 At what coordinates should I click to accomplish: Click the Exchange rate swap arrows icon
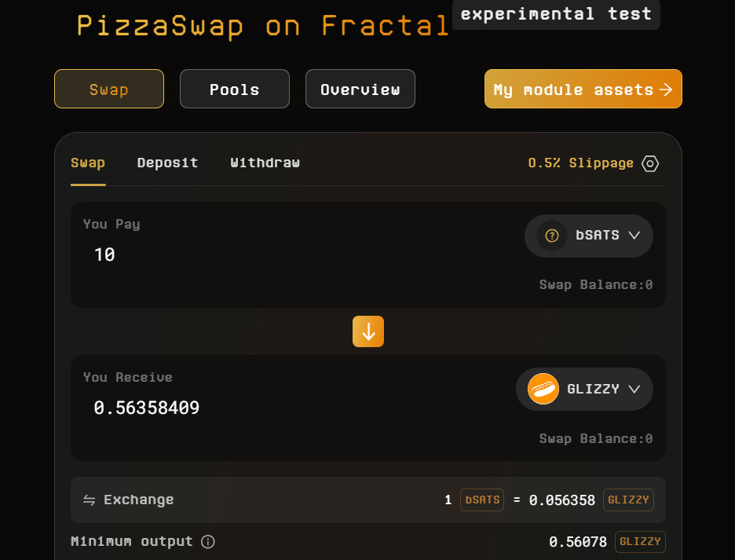(89, 500)
